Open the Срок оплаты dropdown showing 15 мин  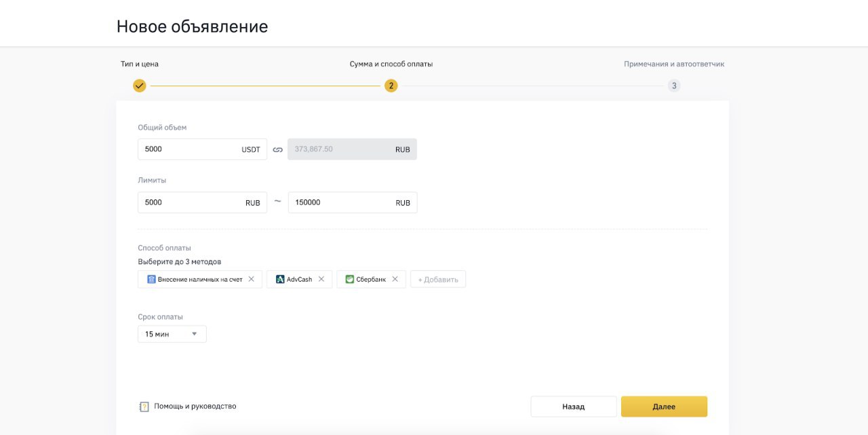tap(172, 333)
